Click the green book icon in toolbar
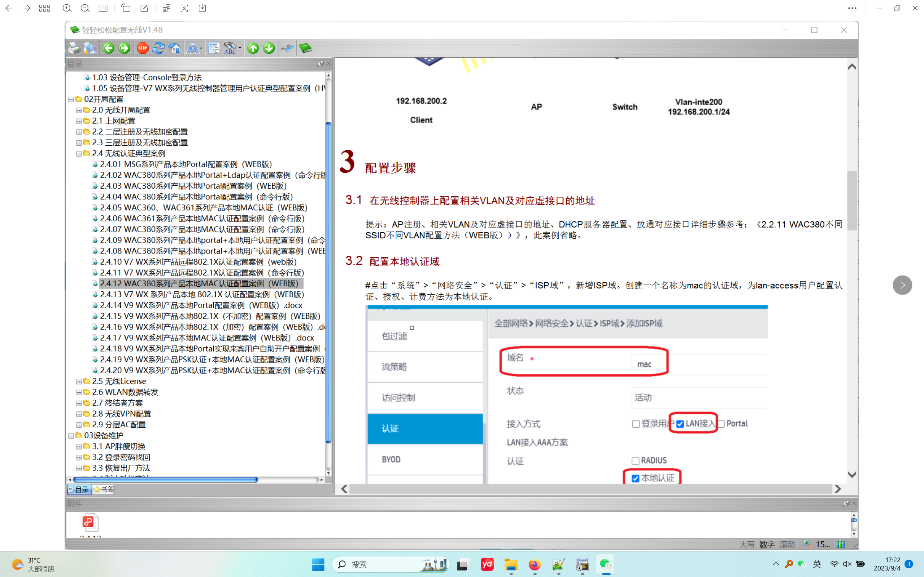This screenshot has height=577, width=924. 305,48
